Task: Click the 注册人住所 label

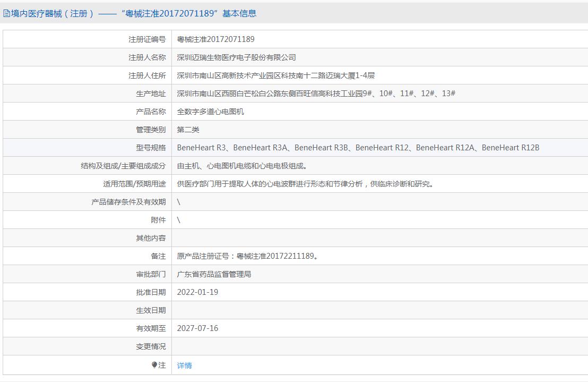Action: click(x=147, y=75)
